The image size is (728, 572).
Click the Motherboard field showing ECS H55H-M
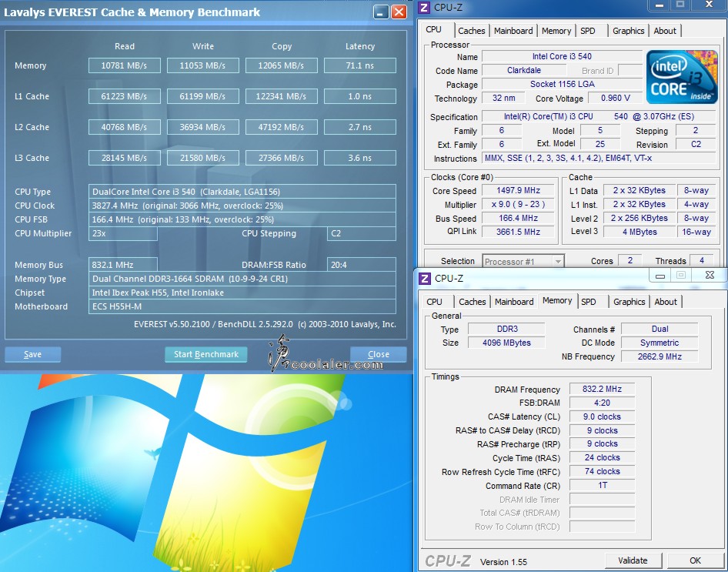[242, 306]
